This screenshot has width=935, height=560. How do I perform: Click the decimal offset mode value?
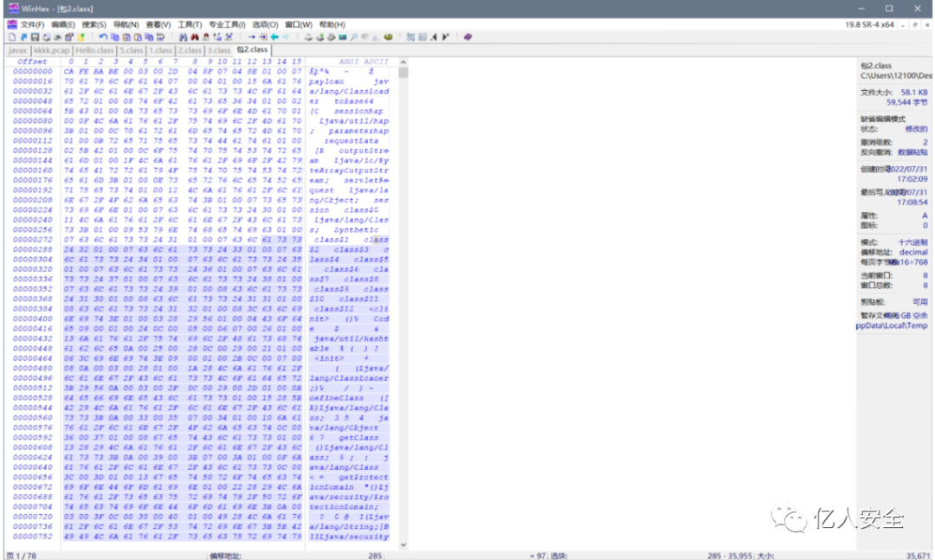click(x=913, y=252)
